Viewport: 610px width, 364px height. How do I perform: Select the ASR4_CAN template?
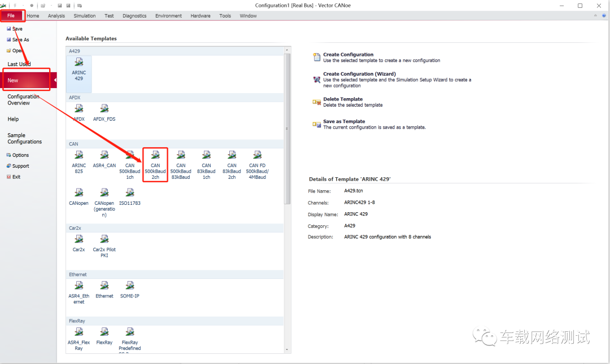104,160
